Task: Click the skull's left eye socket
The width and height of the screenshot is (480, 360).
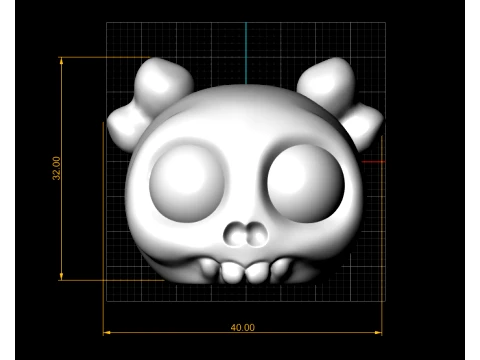Action: (x=187, y=183)
